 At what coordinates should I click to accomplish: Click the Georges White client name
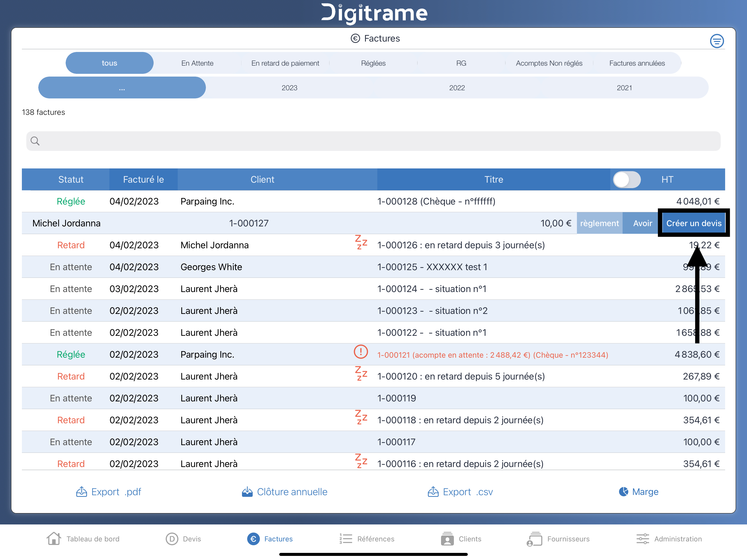(x=211, y=267)
